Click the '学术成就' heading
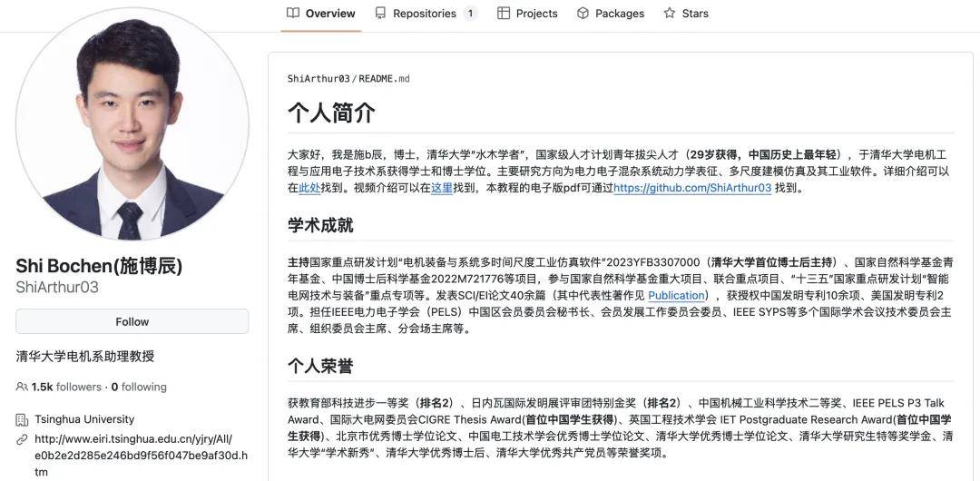980x481 pixels. [x=320, y=225]
